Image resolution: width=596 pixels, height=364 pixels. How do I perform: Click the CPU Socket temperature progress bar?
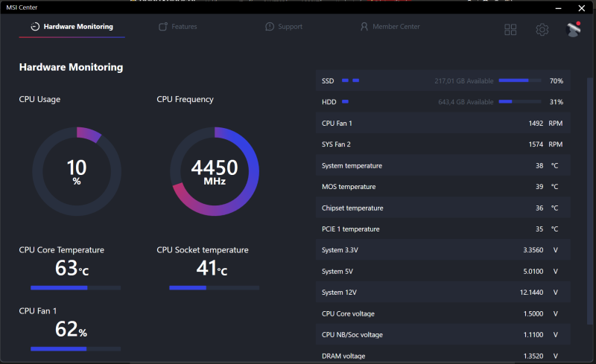(x=215, y=288)
